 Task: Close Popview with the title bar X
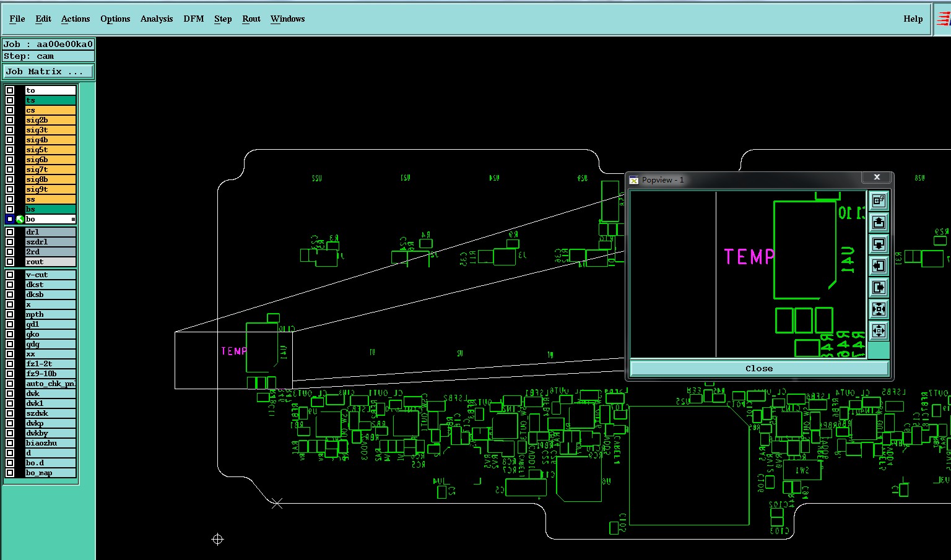pos(877,178)
